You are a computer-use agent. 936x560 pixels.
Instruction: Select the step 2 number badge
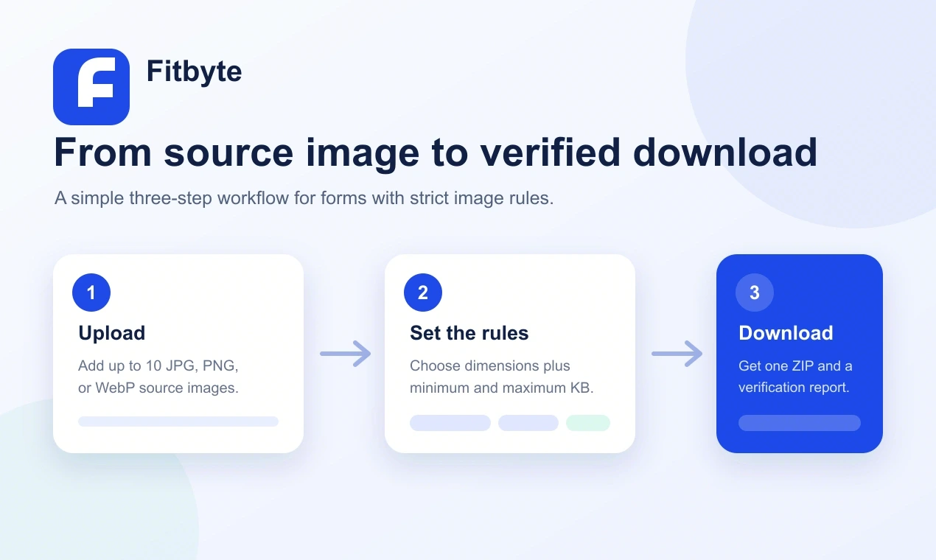[423, 293]
